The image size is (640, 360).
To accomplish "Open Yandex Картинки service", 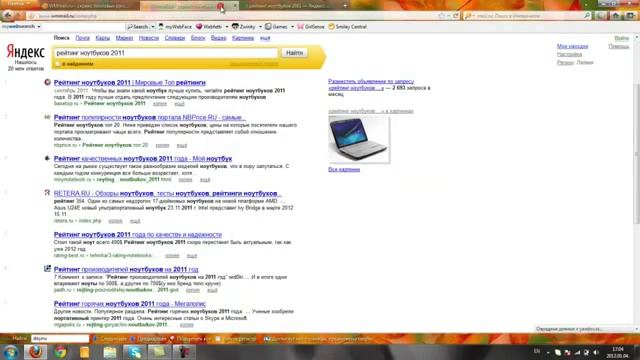I will pyautogui.click(x=243, y=38).
